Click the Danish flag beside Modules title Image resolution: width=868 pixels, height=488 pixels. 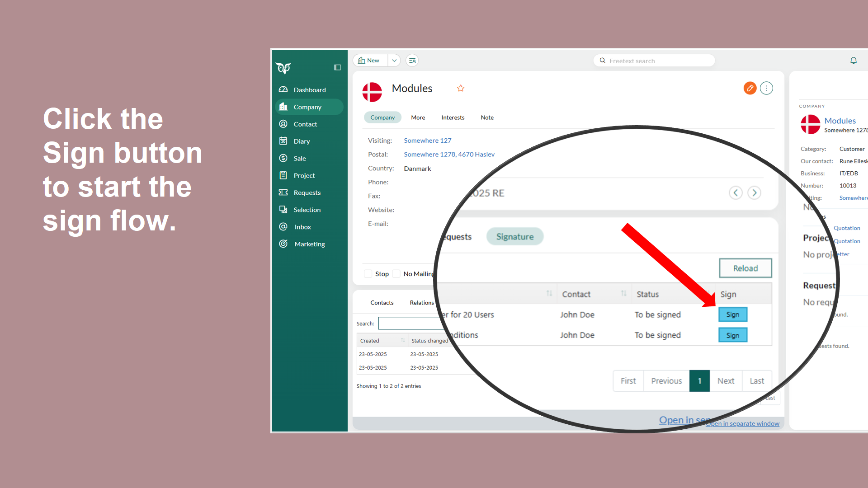click(372, 92)
